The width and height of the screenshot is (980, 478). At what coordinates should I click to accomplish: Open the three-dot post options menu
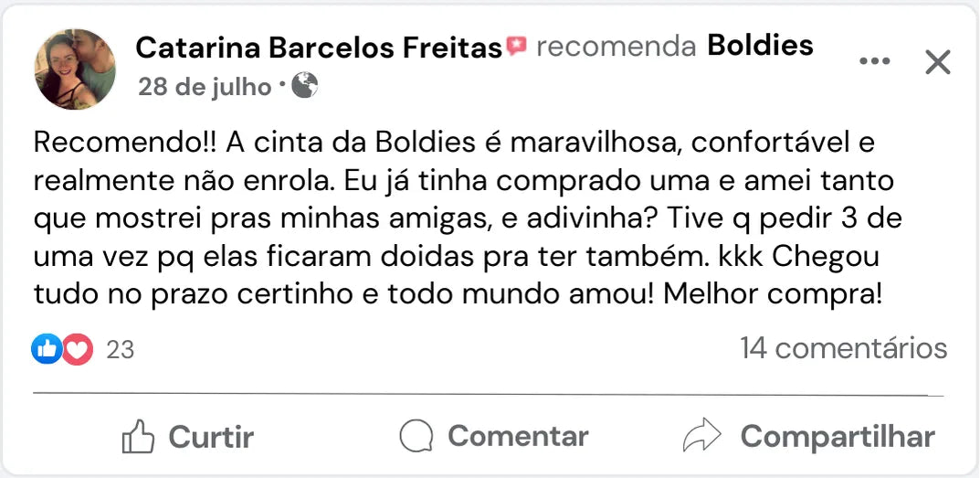(874, 61)
